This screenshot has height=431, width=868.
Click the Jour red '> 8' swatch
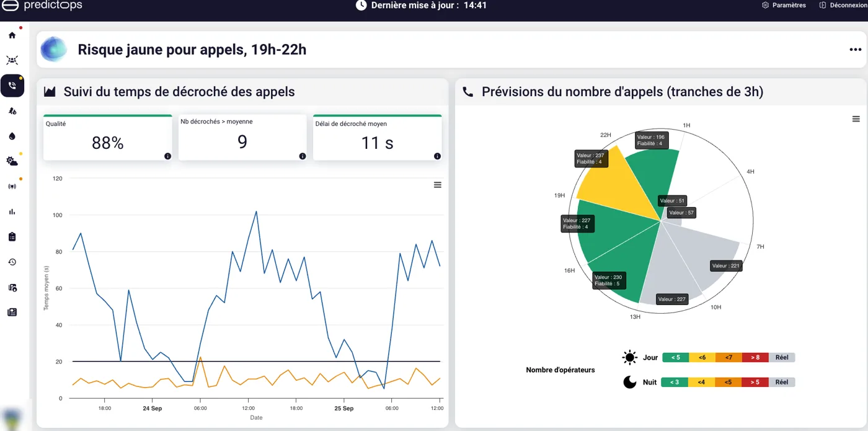pyautogui.click(x=755, y=358)
